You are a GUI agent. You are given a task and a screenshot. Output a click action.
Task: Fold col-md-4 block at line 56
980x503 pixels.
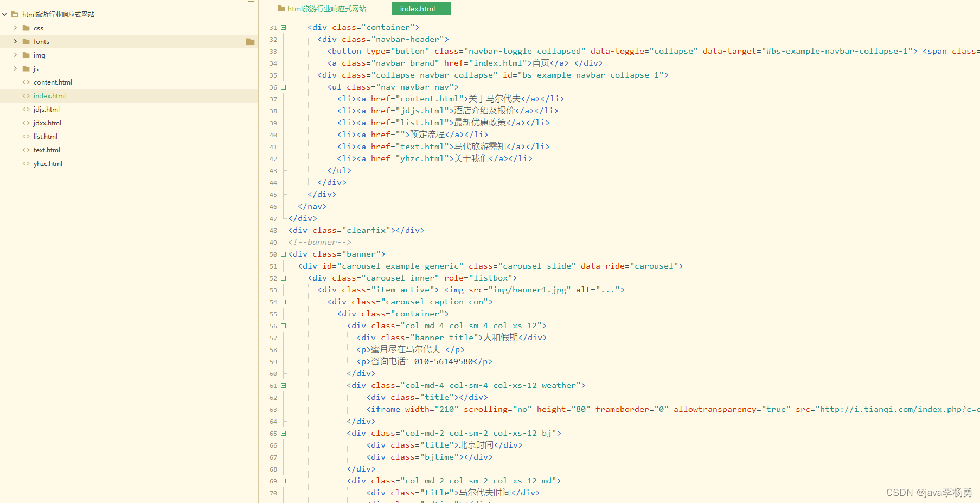click(283, 326)
